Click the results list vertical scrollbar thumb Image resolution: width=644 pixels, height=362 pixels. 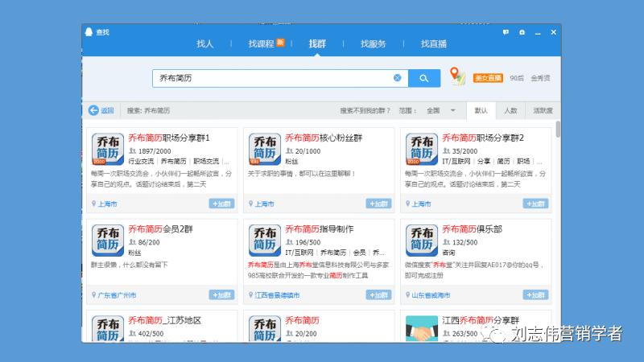[x=558, y=130]
